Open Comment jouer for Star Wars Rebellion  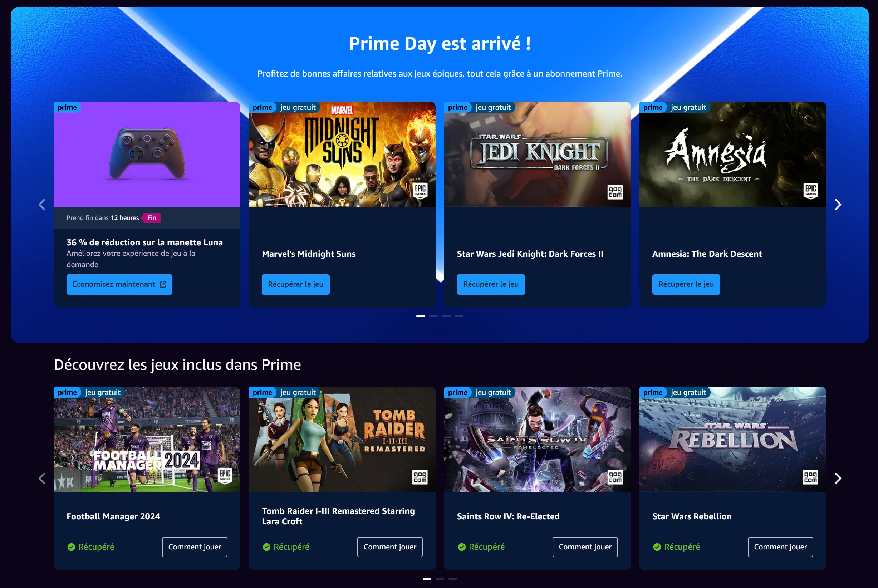coord(780,547)
